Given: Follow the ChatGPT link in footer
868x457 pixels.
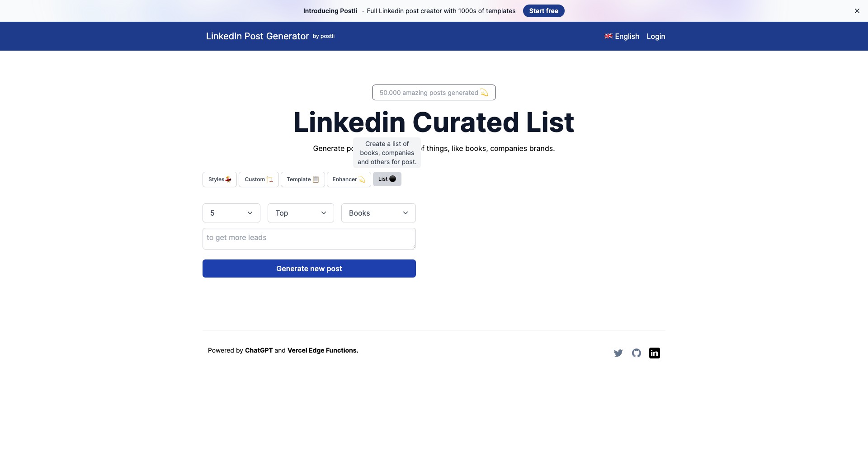Looking at the screenshot, I should [259, 350].
